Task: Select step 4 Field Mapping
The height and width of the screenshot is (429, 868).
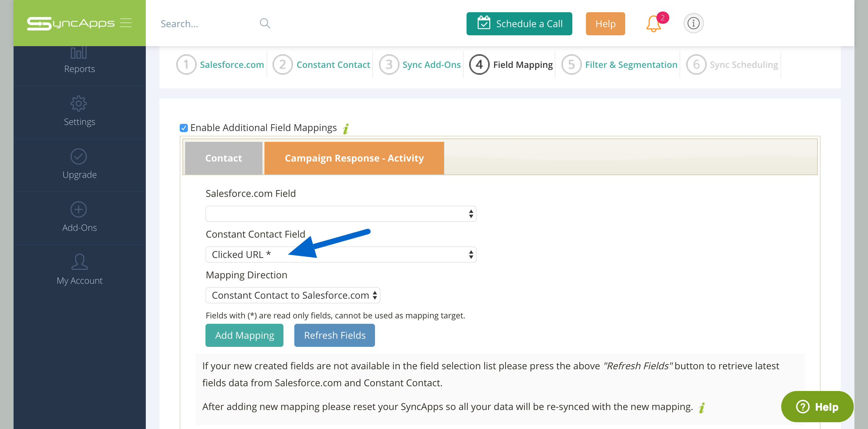Action: click(511, 64)
